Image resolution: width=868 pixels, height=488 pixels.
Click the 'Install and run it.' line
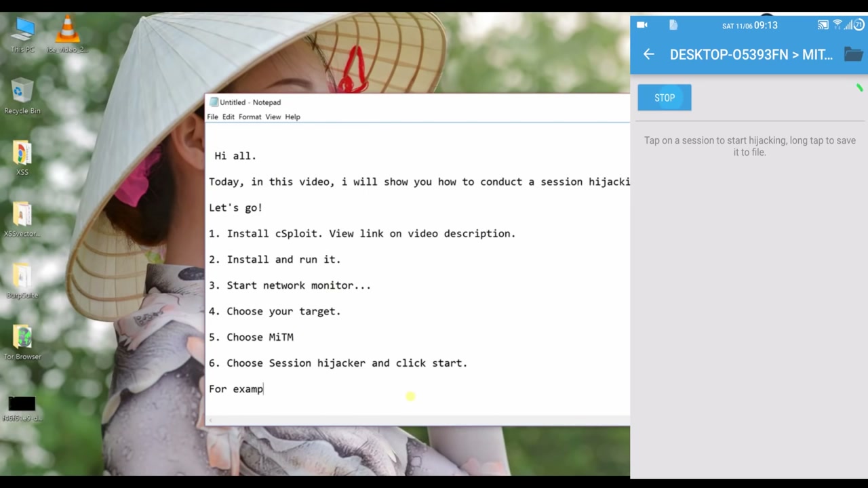275,260
